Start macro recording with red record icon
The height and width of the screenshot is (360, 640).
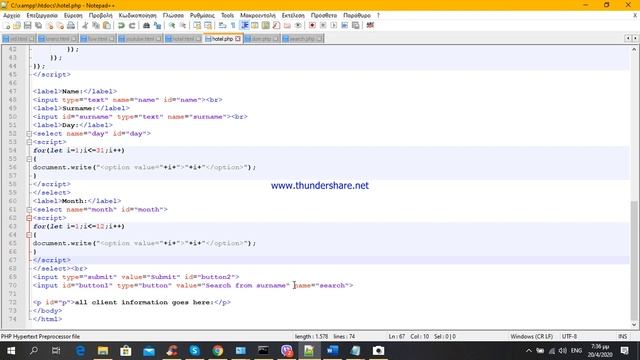coord(312,25)
